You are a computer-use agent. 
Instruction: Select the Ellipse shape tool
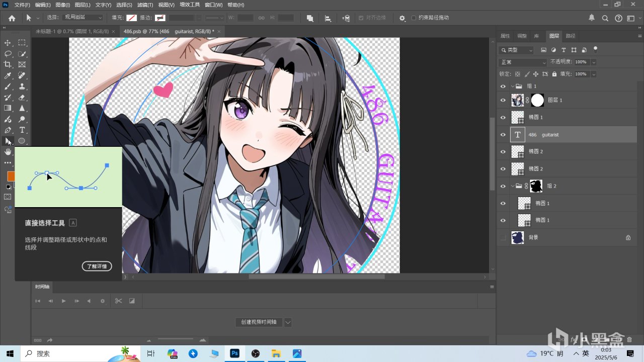coord(22,141)
